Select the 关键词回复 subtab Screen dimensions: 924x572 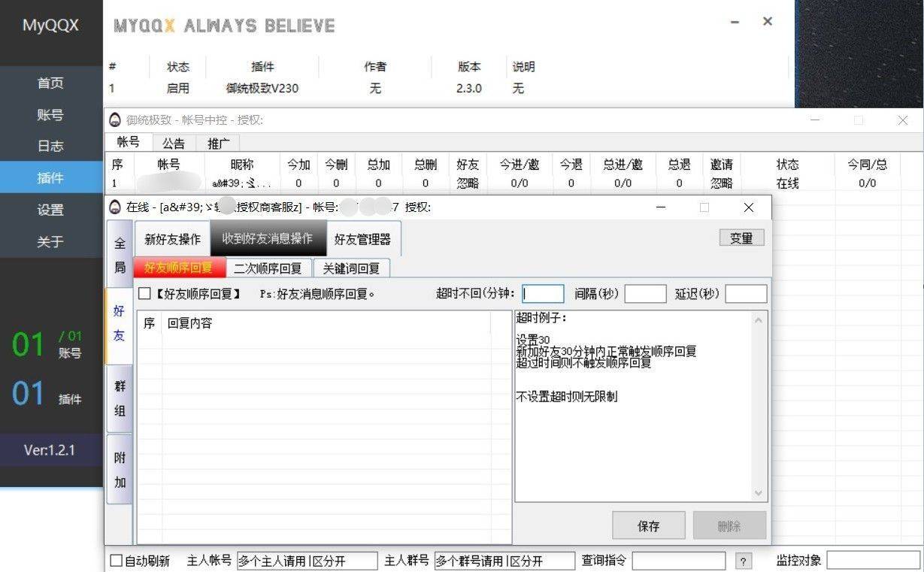(x=351, y=268)
